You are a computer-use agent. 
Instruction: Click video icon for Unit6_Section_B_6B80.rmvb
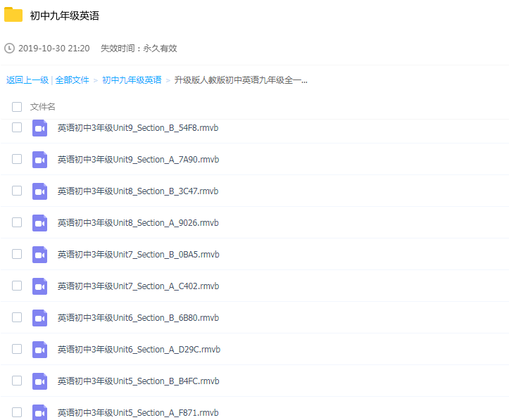[39, 318]
